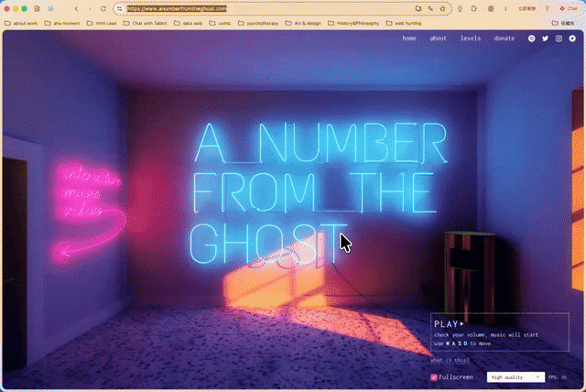The image size is (586, 392).
Task: Open the Twitter bird icon link
Action: [x=546, y=38]
